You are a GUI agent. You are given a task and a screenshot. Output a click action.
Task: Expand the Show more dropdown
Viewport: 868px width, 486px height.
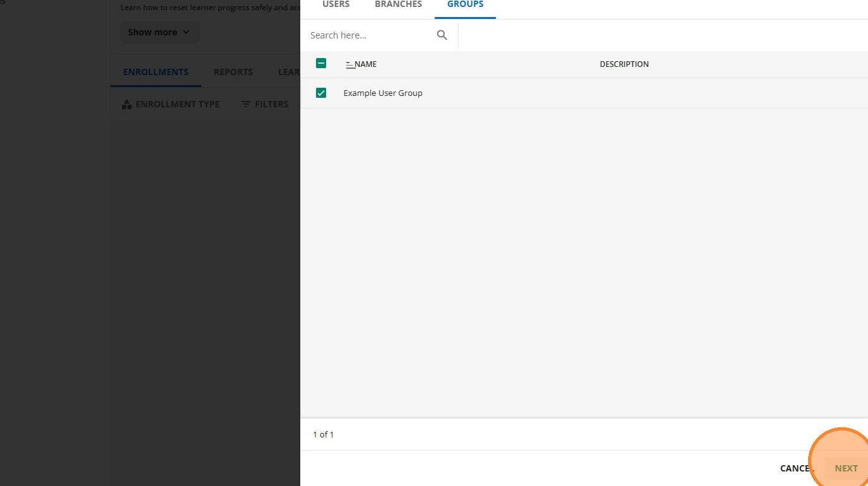click(159, 32)
